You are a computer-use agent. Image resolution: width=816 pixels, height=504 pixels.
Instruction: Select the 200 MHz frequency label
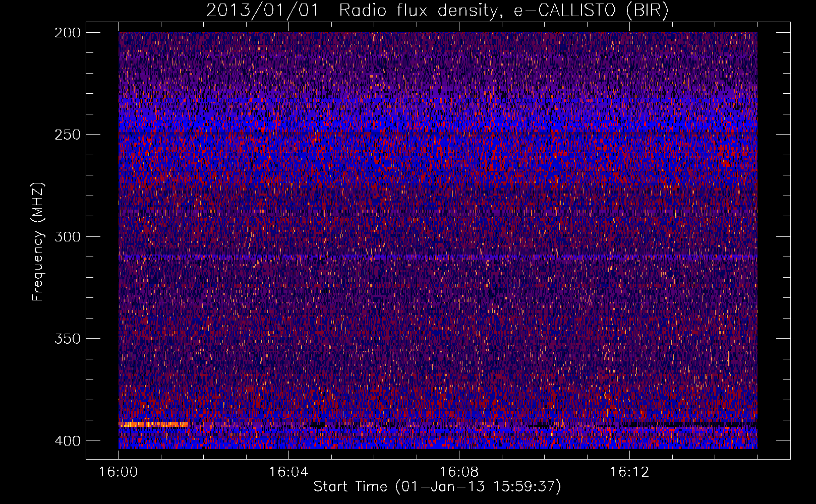[68, 33]
